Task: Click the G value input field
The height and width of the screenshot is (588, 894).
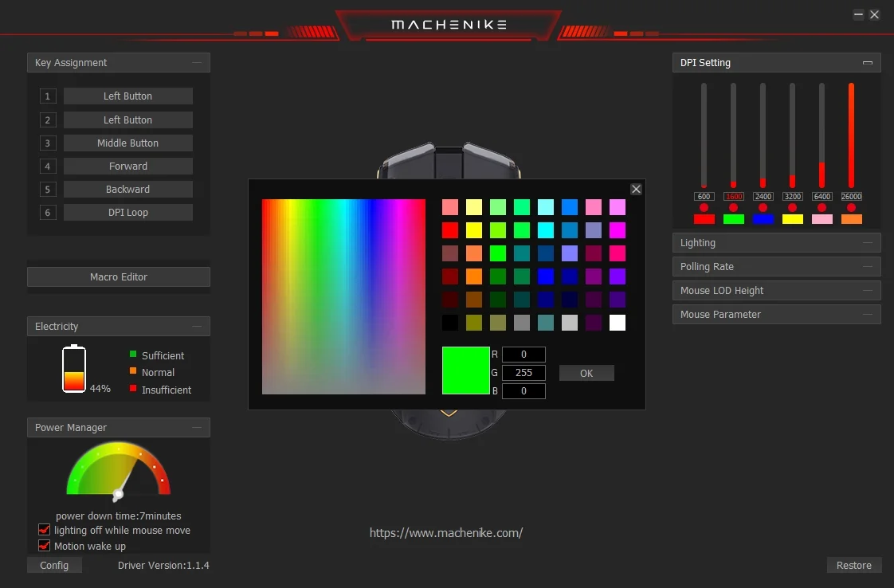Action: click(523, 373)
